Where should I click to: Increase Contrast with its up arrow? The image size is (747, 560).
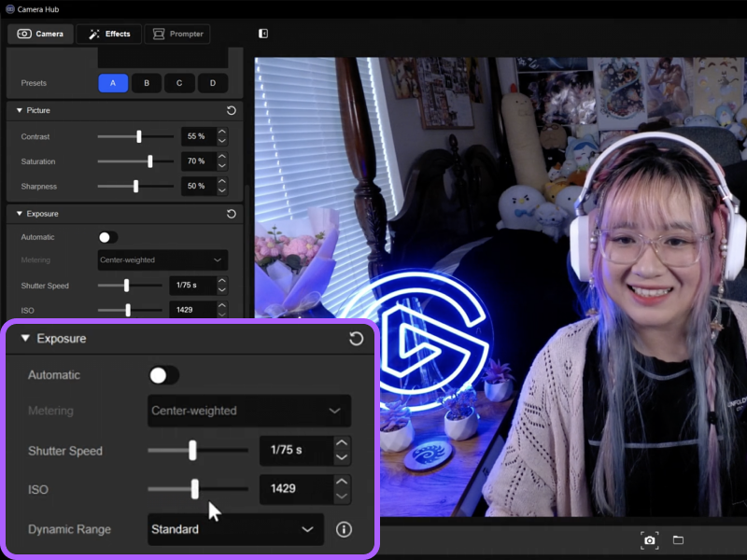(x=222, y=132)
